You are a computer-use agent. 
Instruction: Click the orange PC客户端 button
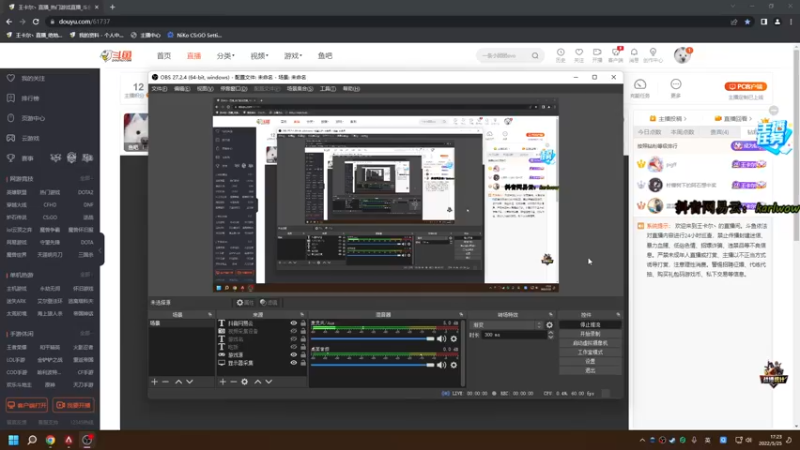coord(745,87)
